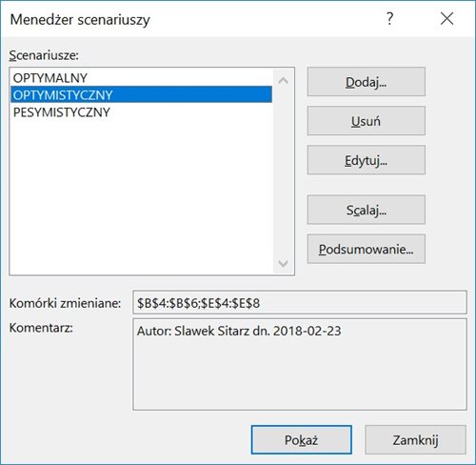The image size is (476, 465).
Task: Select the OPTYMALNY scenario
Action: coord(141,78)
